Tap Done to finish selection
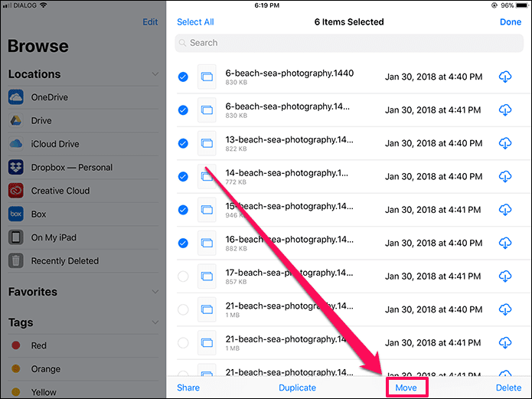 click(511, 22)
